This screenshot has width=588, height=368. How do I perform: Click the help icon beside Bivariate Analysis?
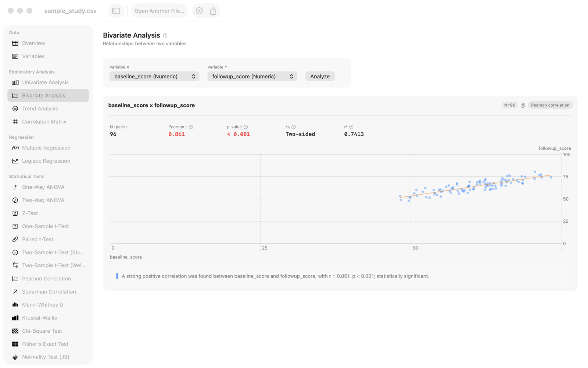tap(165, 35)
